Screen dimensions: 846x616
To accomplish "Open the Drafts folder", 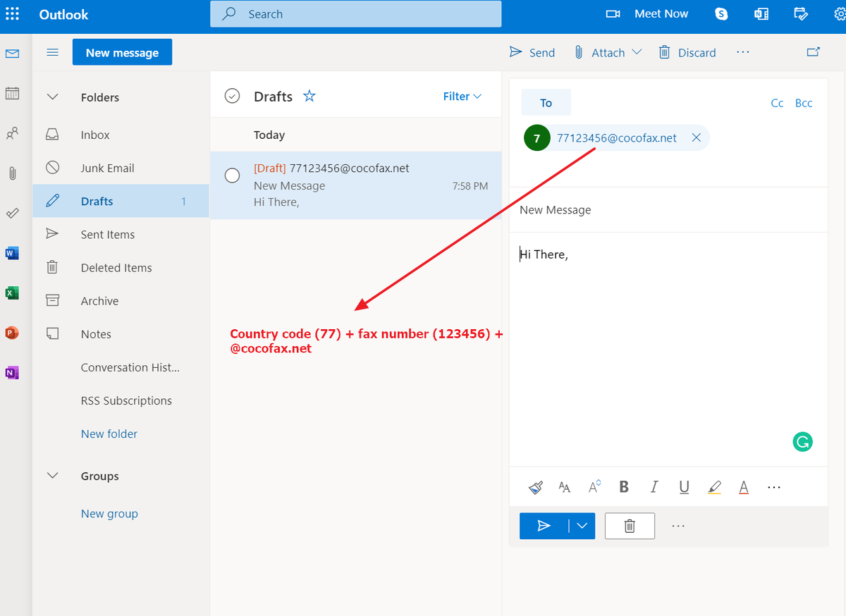I will pyautogui.click(x=121, y=201).
